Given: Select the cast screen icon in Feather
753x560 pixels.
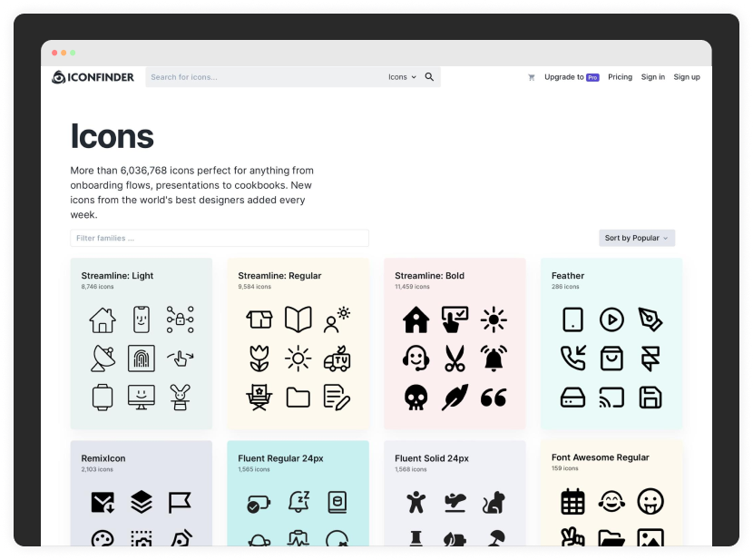Looking at the screenshot, I should pyautogui.click(x=611, y=398).
